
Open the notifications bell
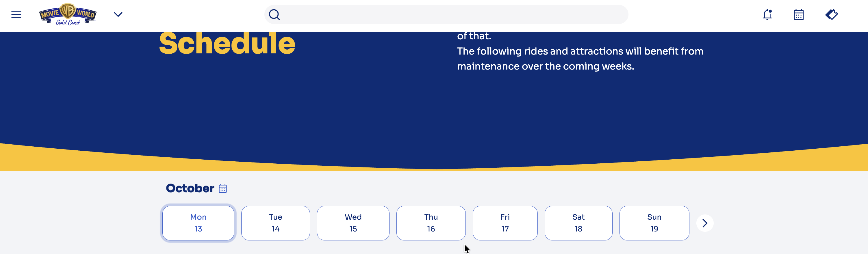(767, 14)
